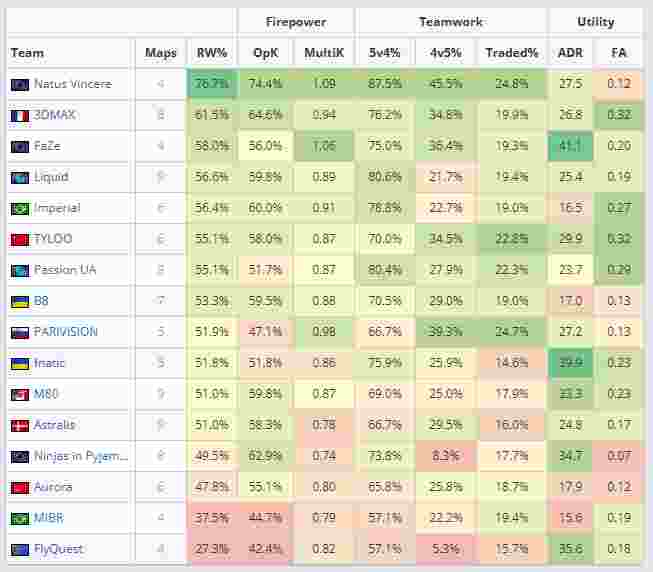Sort by the ADR column header
Screen dimensions: 653x572
click(569, 53)
